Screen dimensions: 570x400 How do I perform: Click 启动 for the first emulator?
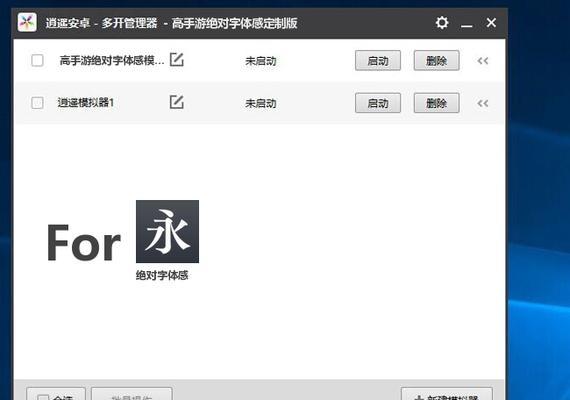click(x=378, y=60)
